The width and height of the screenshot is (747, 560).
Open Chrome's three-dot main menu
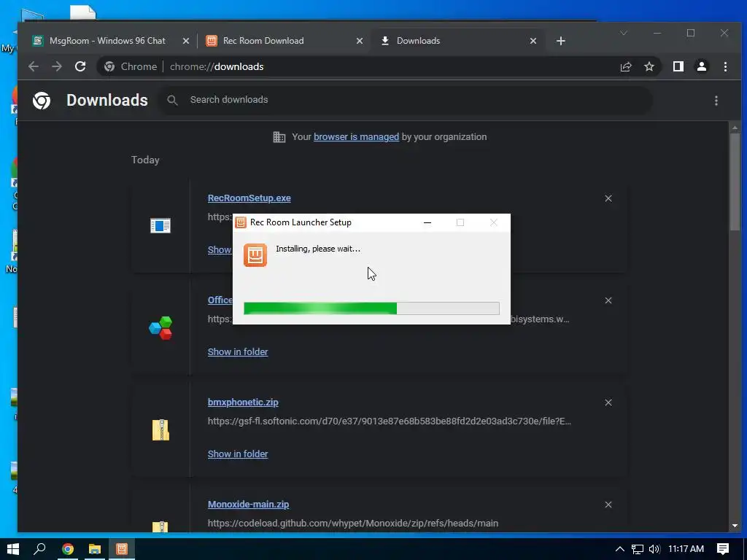click(x=725, y=66)
